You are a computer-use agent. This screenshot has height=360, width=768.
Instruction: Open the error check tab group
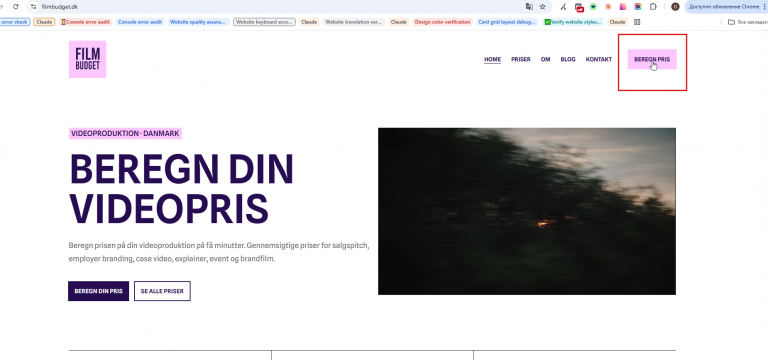coord(15,22)
